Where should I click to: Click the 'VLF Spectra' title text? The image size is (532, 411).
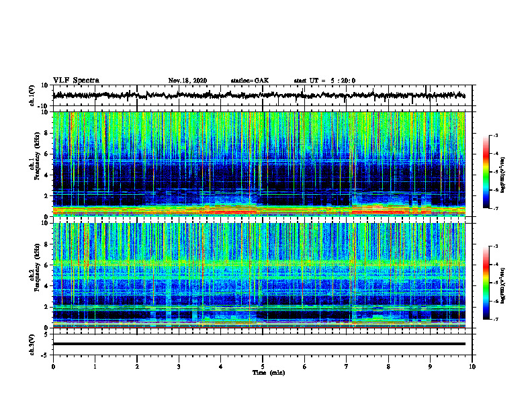point(76,81)
